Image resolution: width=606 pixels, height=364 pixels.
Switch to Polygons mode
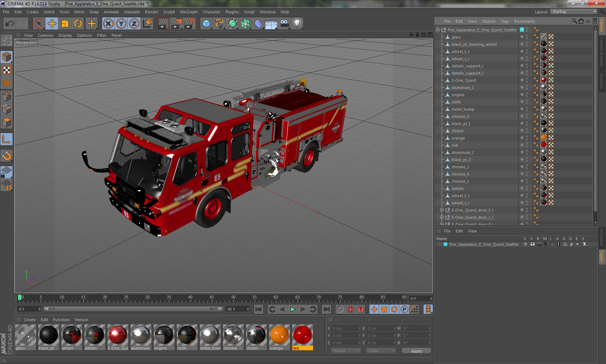(7, 123)
